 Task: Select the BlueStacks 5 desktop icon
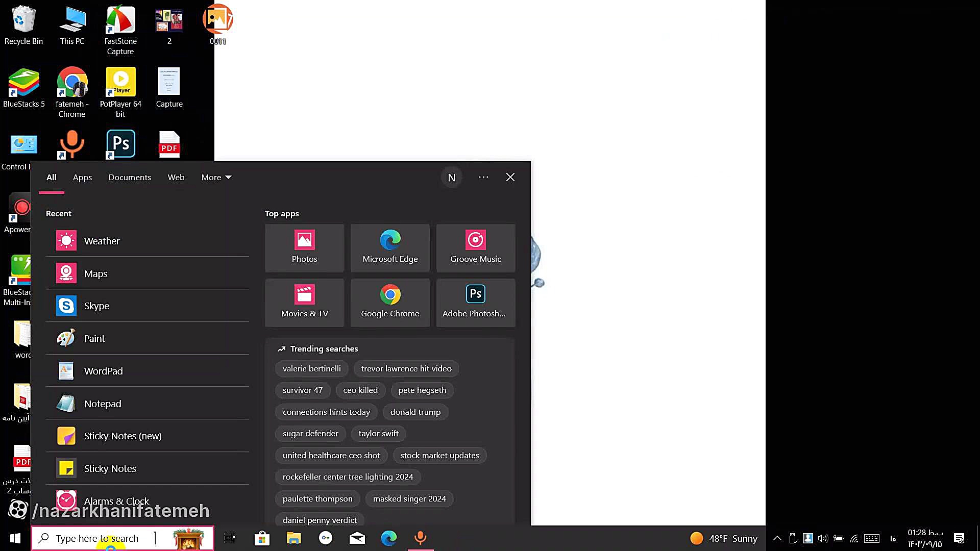click(x=23, y=88)
